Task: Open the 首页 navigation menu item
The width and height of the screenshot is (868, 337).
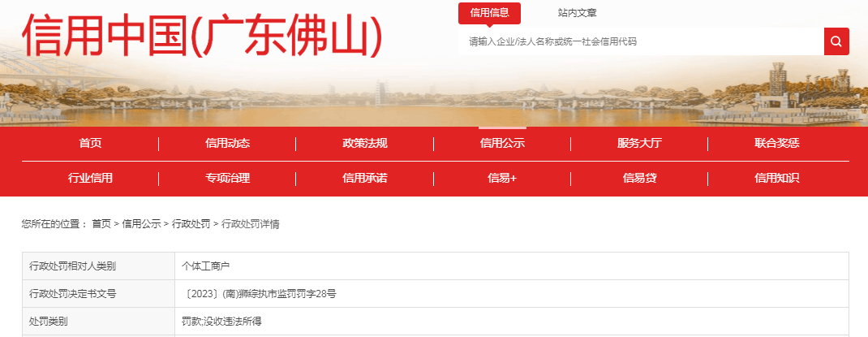Action: (90, 144)
